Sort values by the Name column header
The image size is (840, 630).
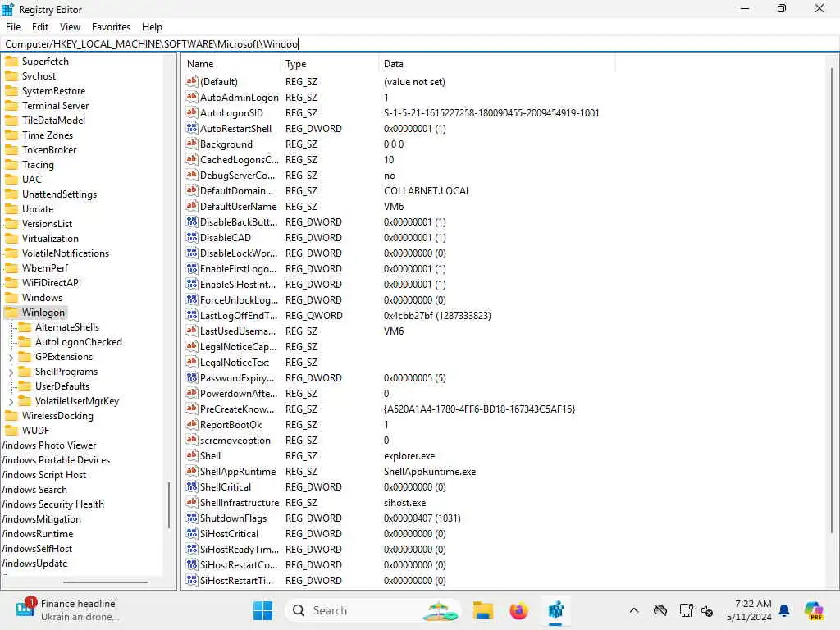tap(231, 64)
